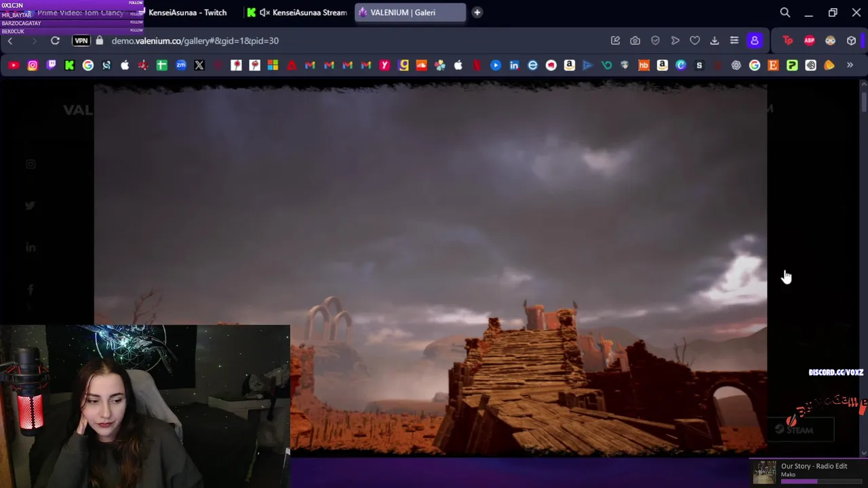Click the Tampermonkey-style face extension icon
The width and height of the screenshot is (868, 488).
click(830, 41)
